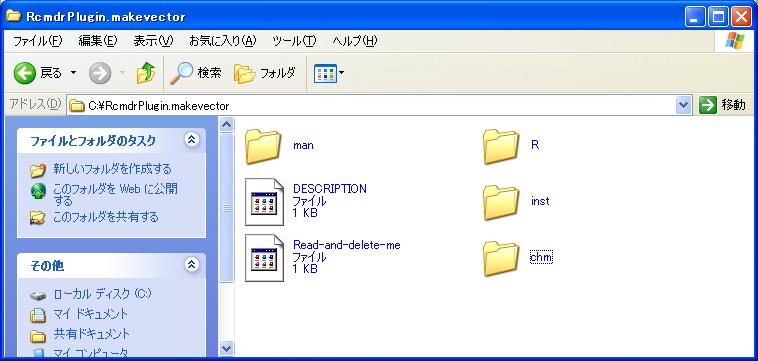Click the My Documents icon

pos(38,315)
